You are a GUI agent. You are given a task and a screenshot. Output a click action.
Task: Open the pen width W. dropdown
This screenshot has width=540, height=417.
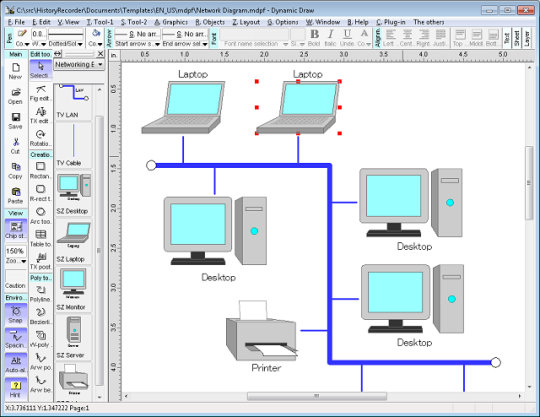[x=44, y=44]
